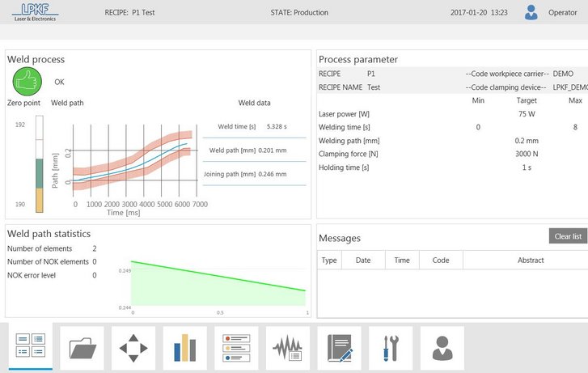Click the Clear list button

tap(567, 236)
